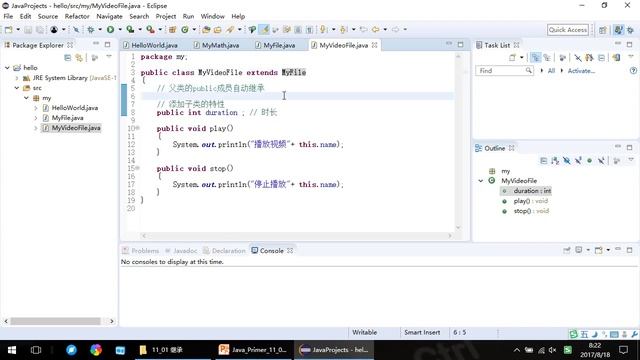Click the Activate... link in Task List
Image resolution: width=640 pixels, height=360 pixels.
[581, 71]
